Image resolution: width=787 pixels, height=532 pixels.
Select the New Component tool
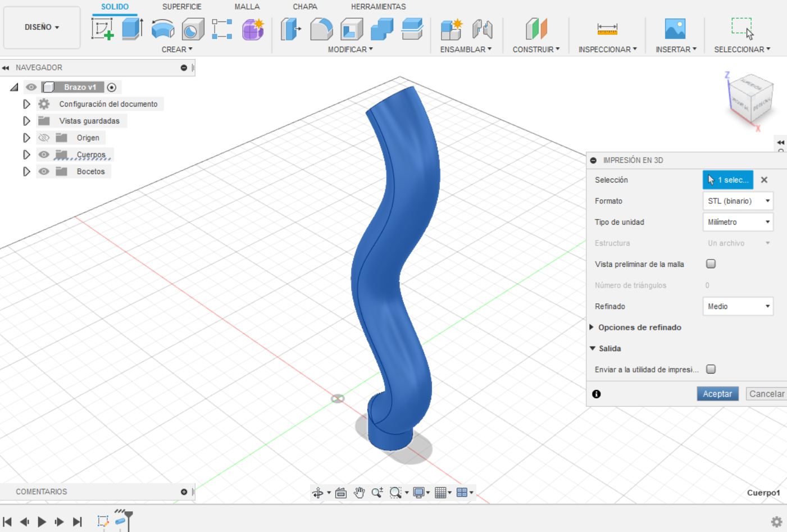coord(452,29)
